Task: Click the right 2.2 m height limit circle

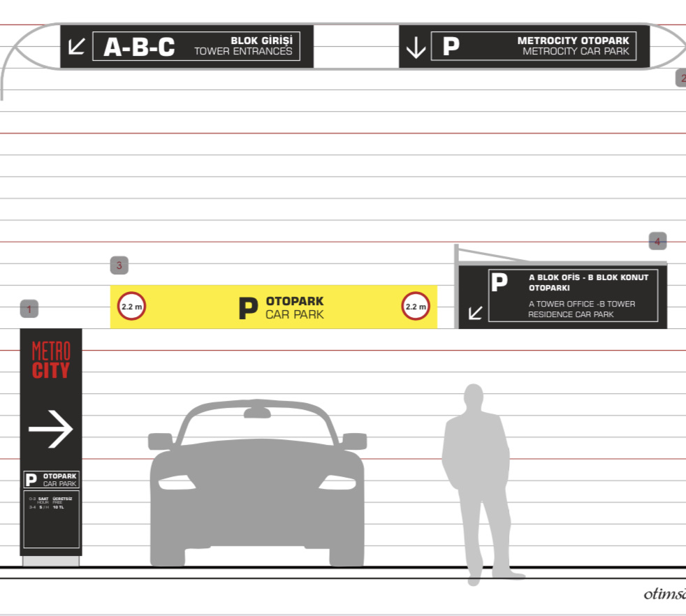Action: (x=416, y=306)
